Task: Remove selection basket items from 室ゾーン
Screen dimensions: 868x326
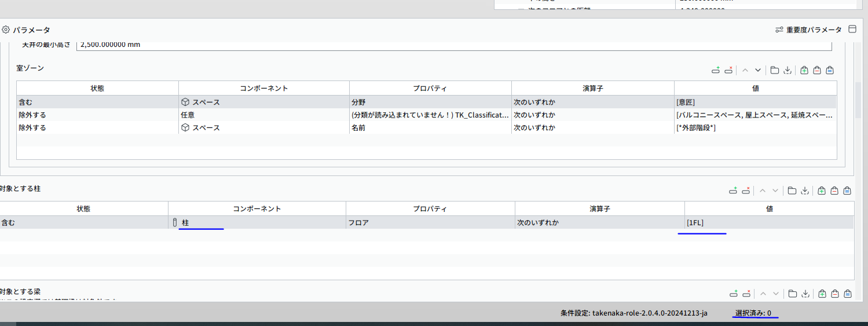Action: (x=817, y=70)
